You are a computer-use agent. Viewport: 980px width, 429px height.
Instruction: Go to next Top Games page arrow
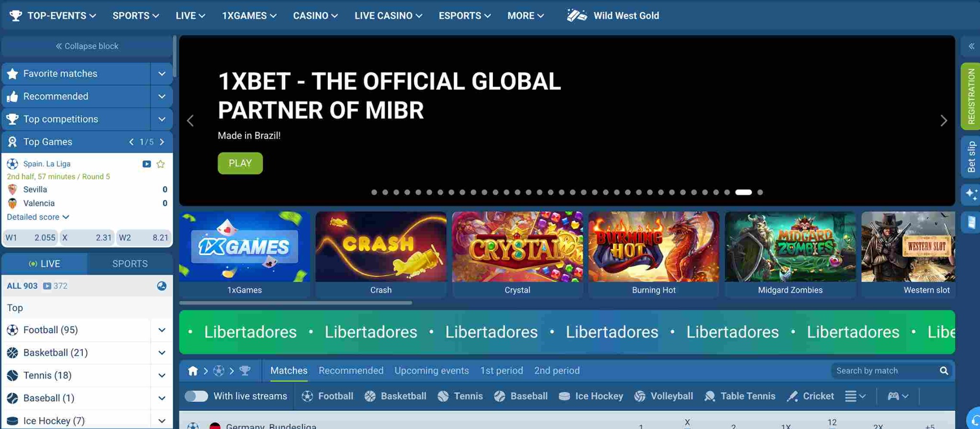pos(162,142)
